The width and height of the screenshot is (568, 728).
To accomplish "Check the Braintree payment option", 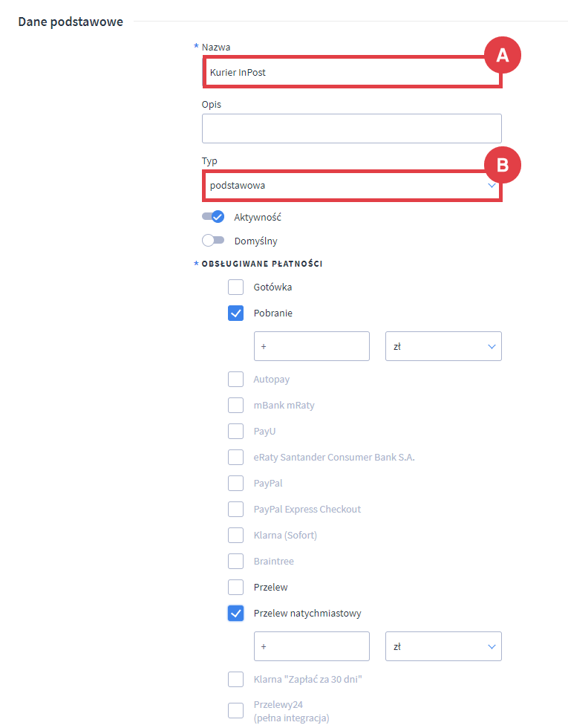I will 235,561.
